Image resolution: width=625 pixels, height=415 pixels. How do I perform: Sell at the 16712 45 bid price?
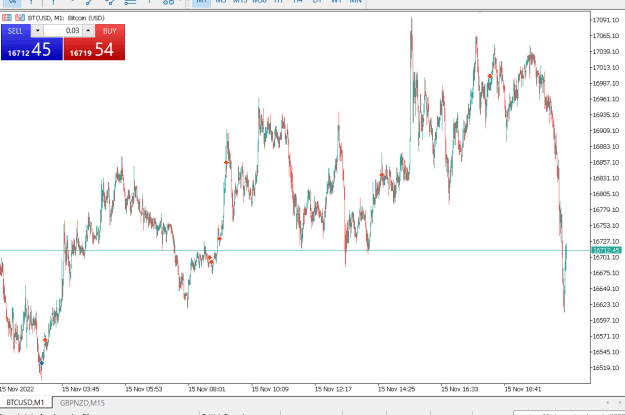click(x=32, y=49)
